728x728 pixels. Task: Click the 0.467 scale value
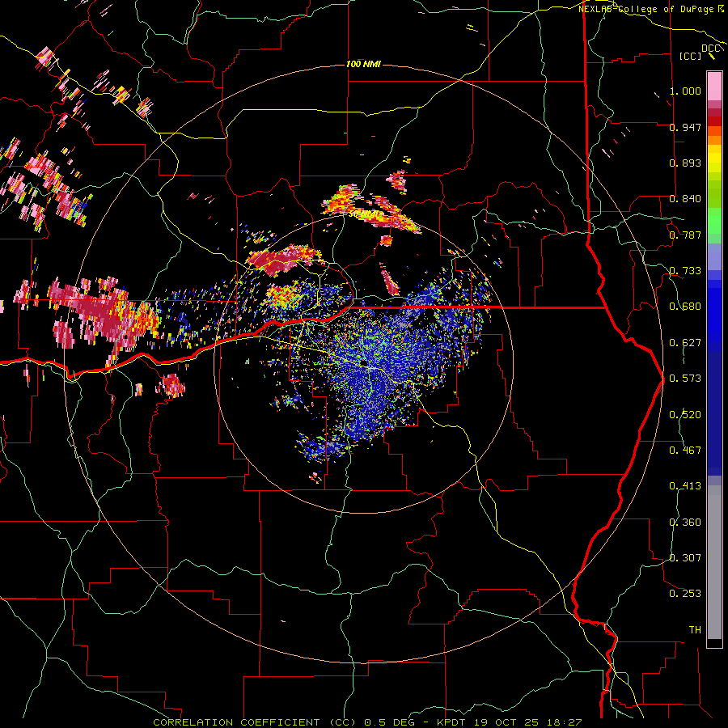coord(685,451)
